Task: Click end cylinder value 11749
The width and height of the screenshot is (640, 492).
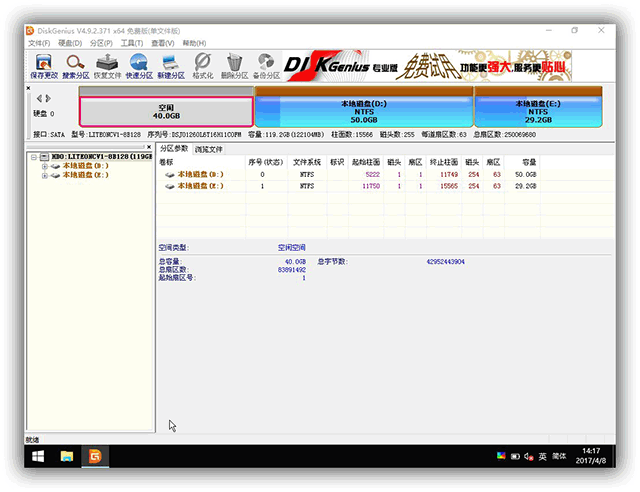Action: coord(449,174)
